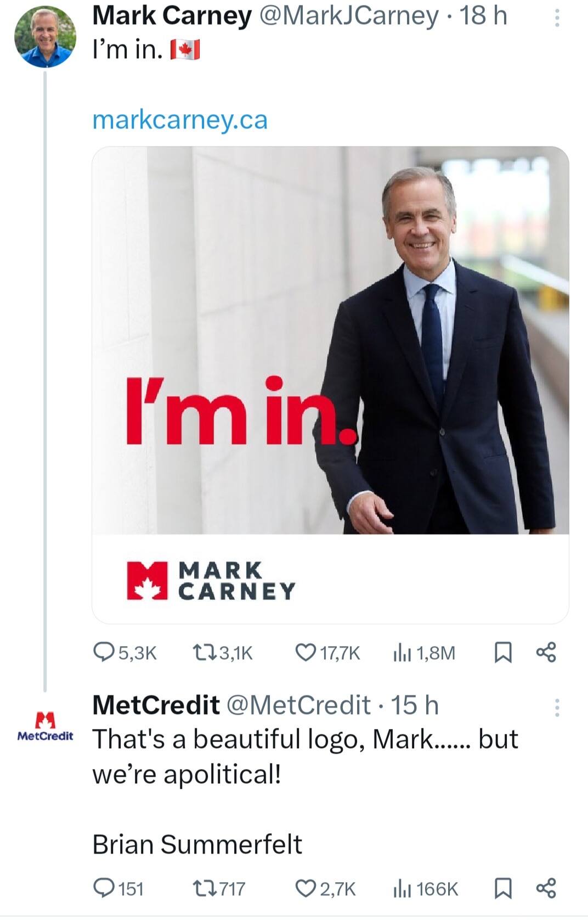Open Mark Carney's profile picture
This screenshot has height=920, width=588.
coord(45,37)
